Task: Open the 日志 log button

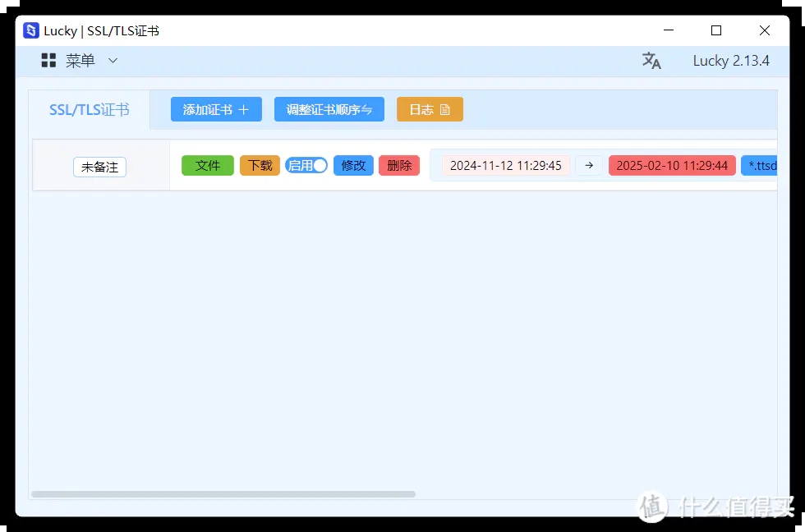Action: 430,109
